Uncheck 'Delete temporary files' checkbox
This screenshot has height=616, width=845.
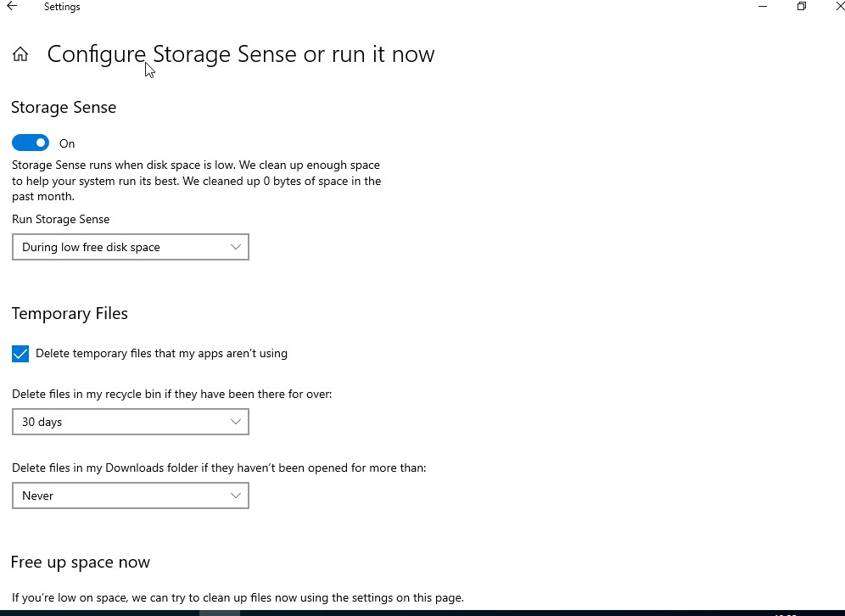click(x=20, y=354)
